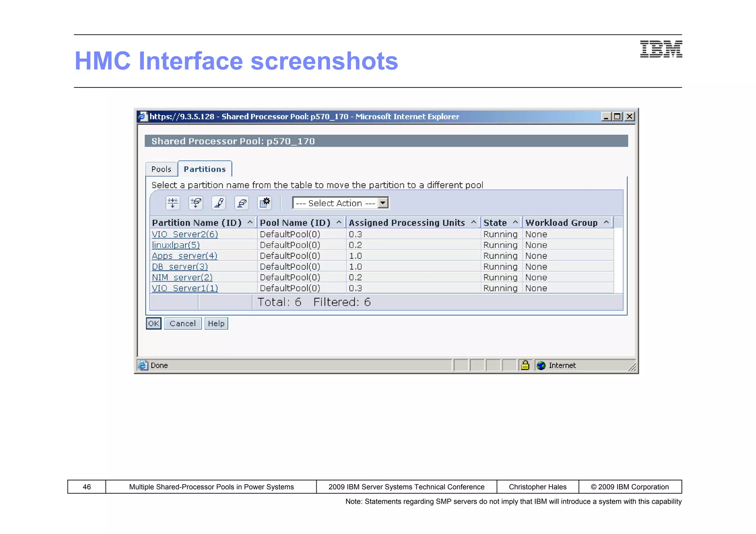Click the Edit Sort toolbar icon
The image size is (756, 534).
219,203
